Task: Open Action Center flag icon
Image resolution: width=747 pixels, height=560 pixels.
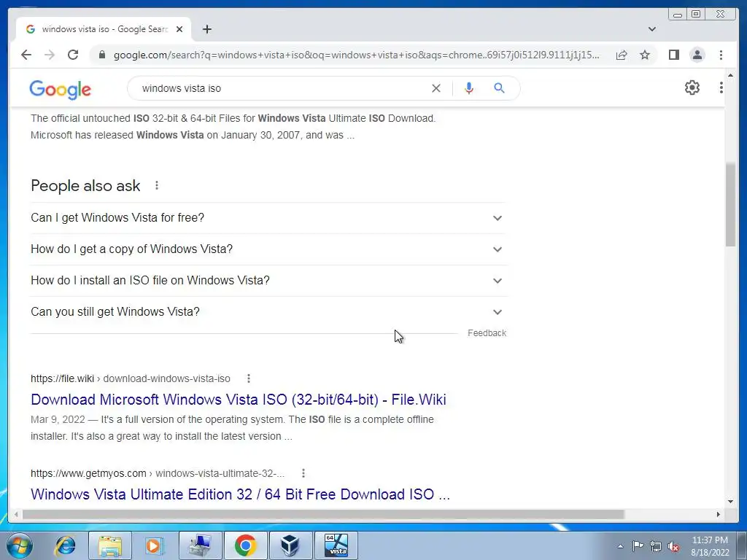Action: pos(638,546)
